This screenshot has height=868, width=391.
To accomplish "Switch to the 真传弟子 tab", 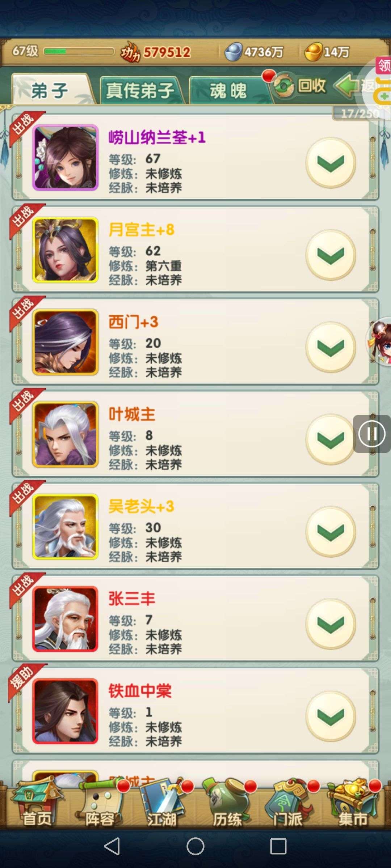I will tap(141, 90).
